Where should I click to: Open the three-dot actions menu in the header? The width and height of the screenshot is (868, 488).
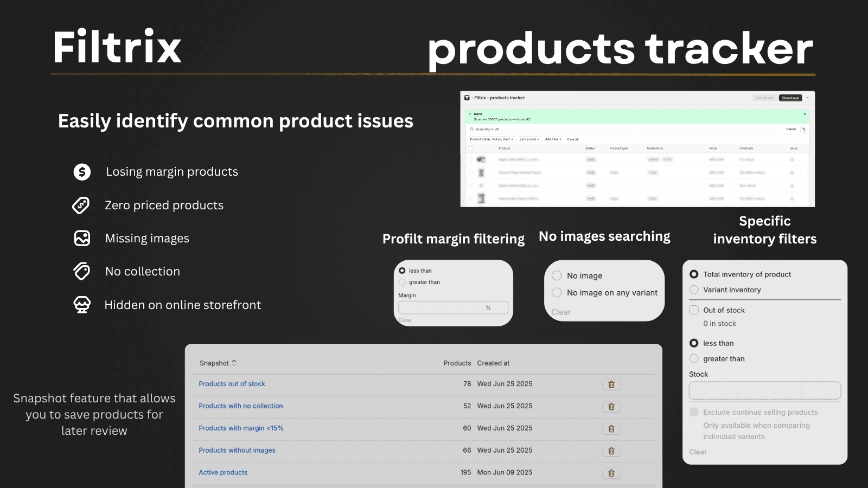(808, 98)
